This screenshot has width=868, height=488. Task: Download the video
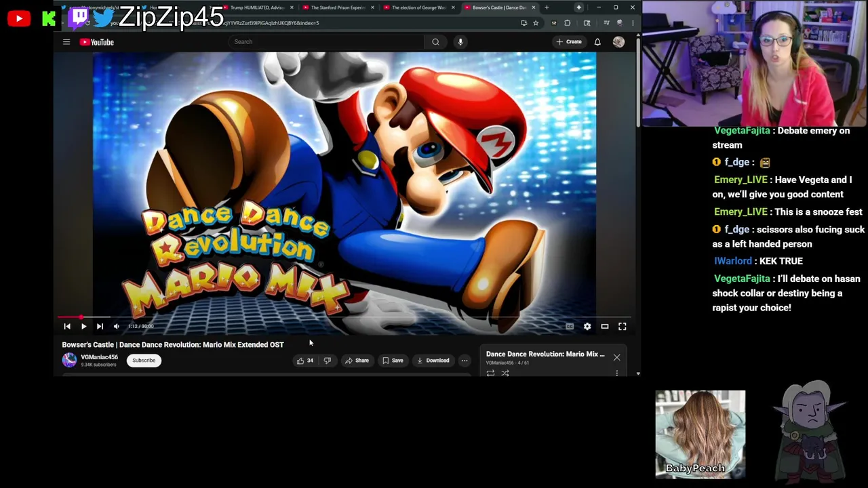433,361
